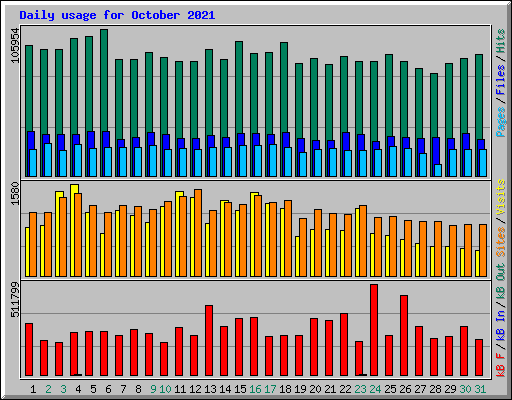
Task: Click the orange sites bar for day 12
Action: pyautogui.click(x=198, y=233)
